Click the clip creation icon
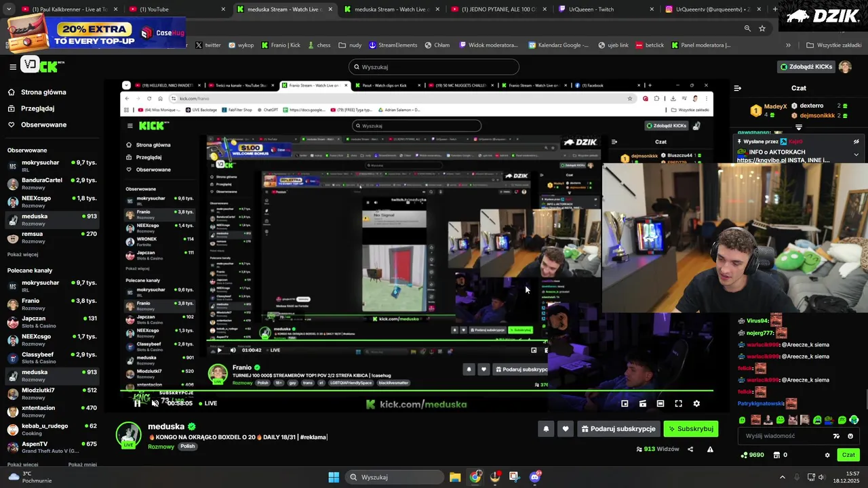Screen dimensions: 868x488 (643, 403)
